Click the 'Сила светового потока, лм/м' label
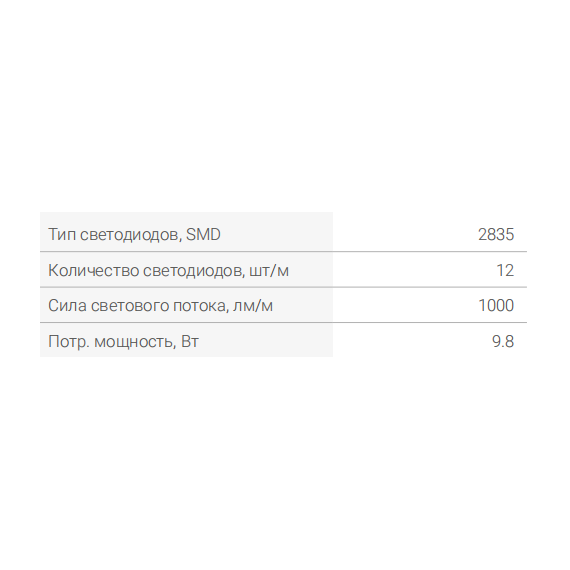This screenshot has height=570, width=570. [160, 306]
